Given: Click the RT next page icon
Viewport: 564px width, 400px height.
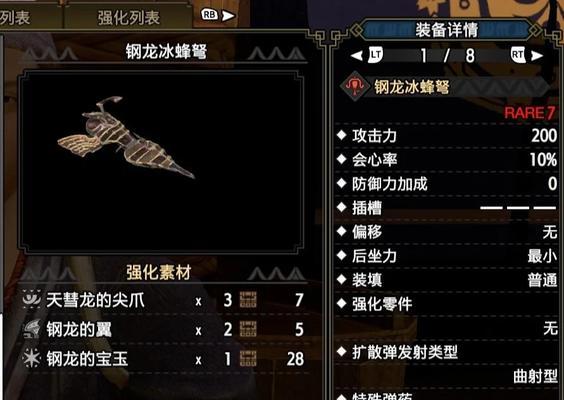Looking at the screenshot, I should tap(518, 55).
